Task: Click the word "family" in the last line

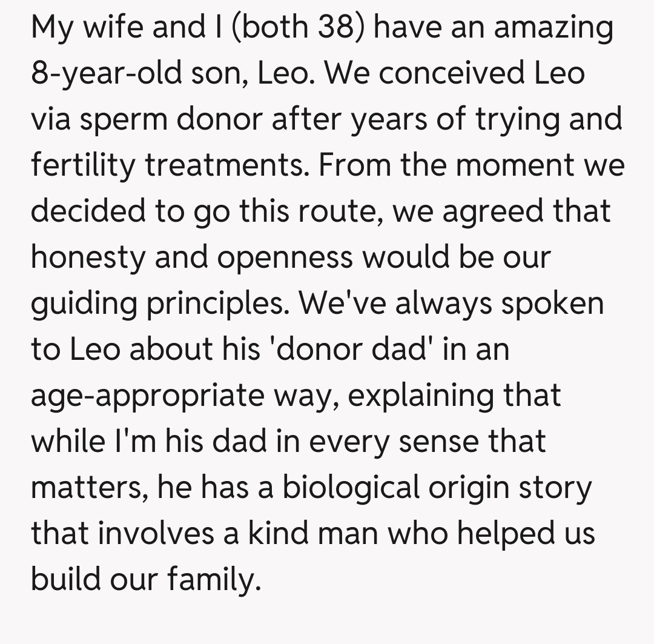Action: 213,580
